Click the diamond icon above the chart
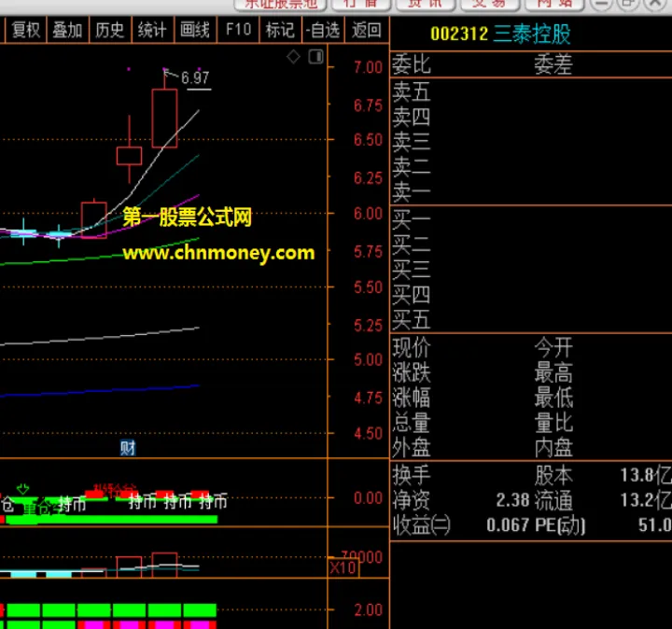Screen dimensions: 672x629 click(x=293, y=57)
